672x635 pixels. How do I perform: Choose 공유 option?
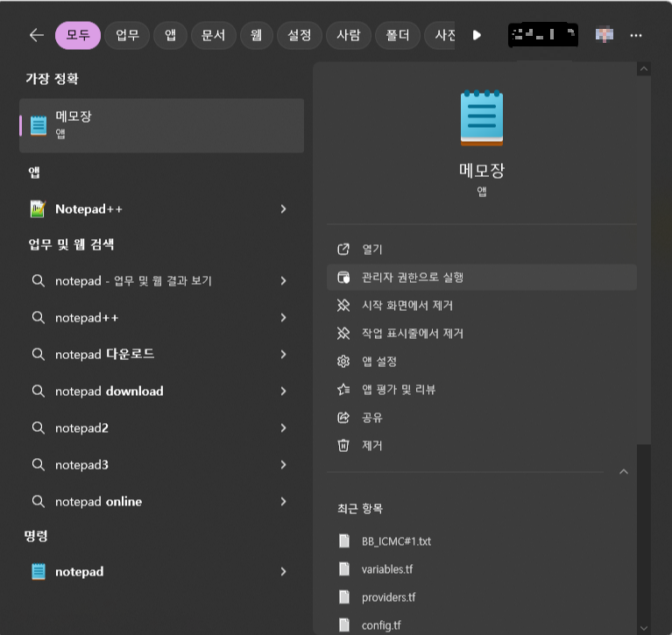(x=482, y=418)
